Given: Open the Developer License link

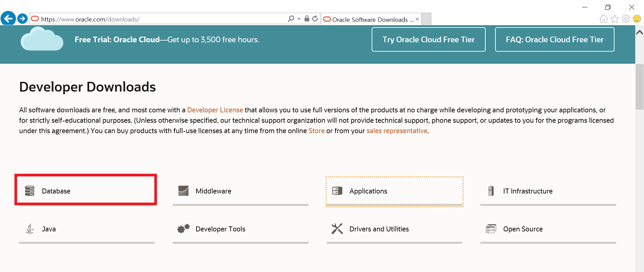Looking at the screenshot, I should pyautogui.click(x=215, y=110).
